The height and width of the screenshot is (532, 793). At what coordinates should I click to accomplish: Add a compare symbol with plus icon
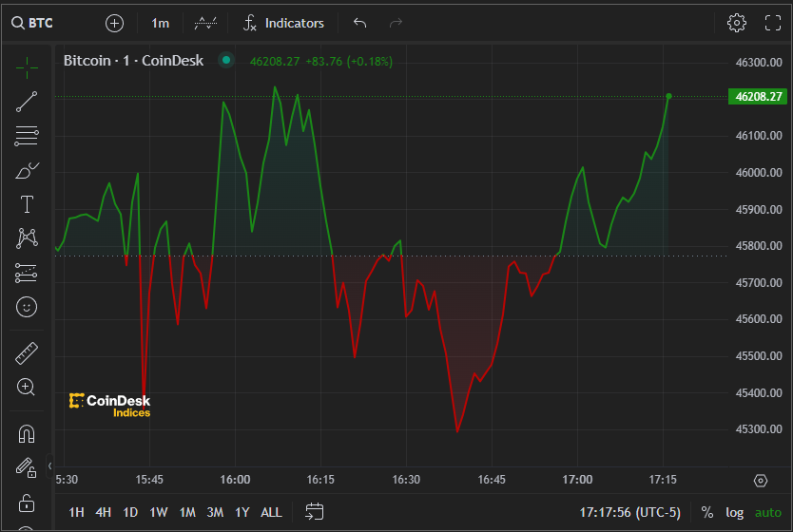tap(114, 23)
